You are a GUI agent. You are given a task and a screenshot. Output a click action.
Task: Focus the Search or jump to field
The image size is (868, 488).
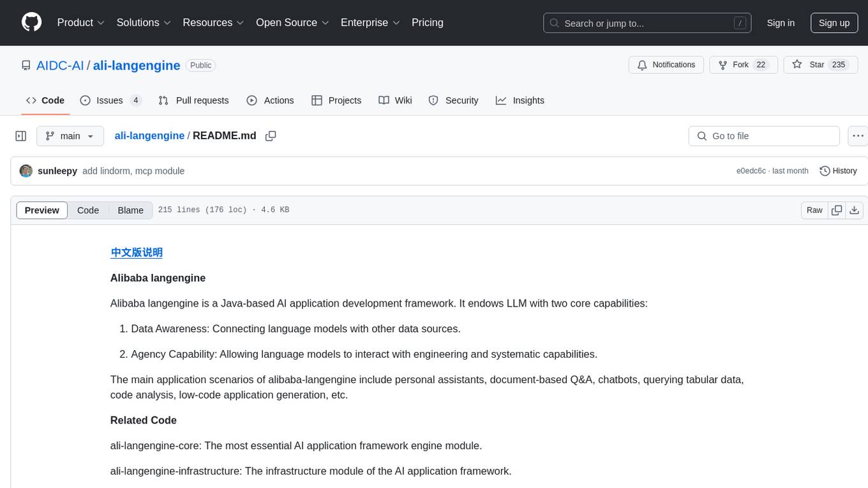click(647, 23)
